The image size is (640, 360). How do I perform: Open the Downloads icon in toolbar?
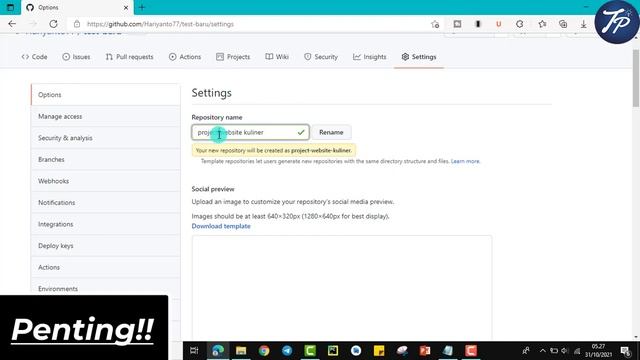584,24
